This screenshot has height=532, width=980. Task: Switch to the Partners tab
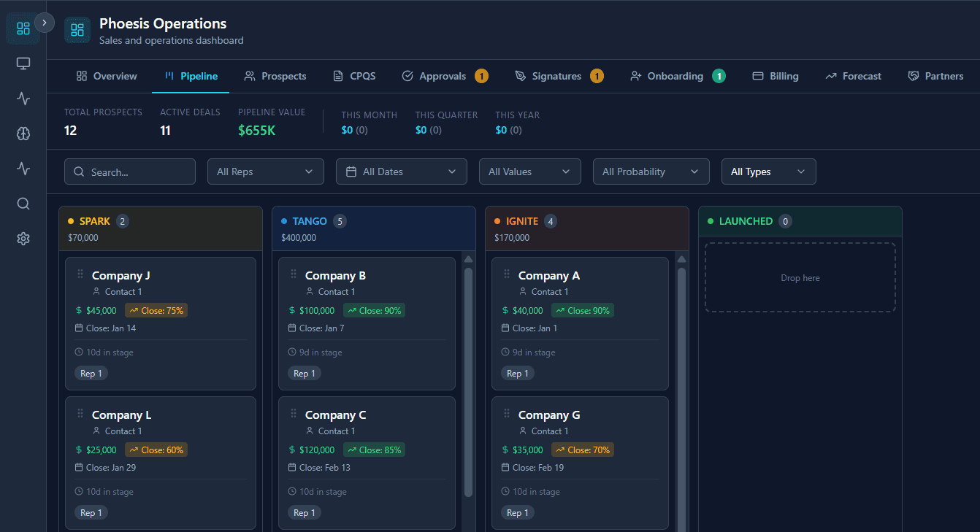click(x=935, y=76)
